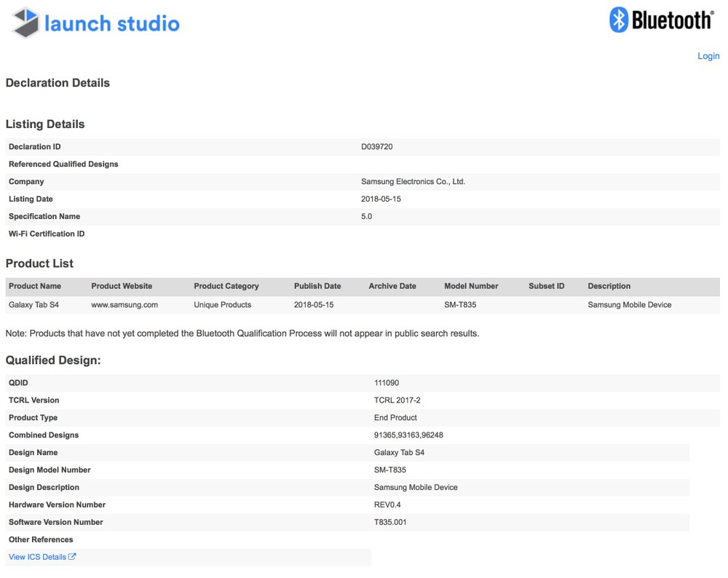Select combined designs 91365,93163,96248
Screen dimensions: 728x578
coord(408,435)
